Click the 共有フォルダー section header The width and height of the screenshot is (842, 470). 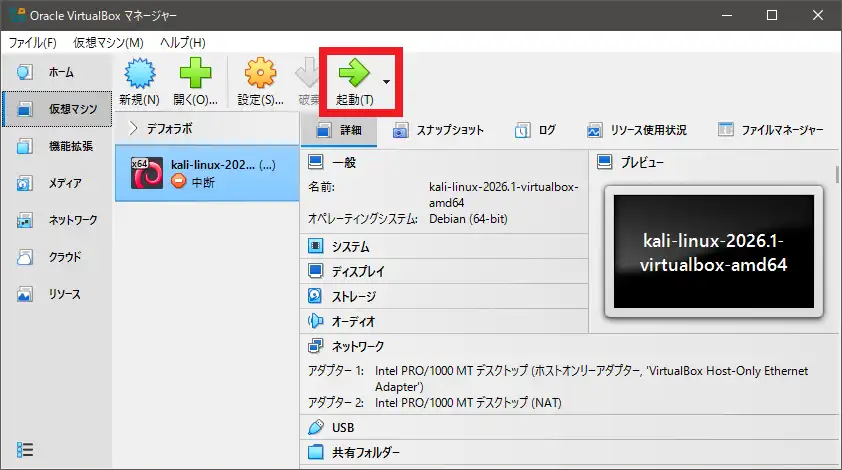[569, 452]
